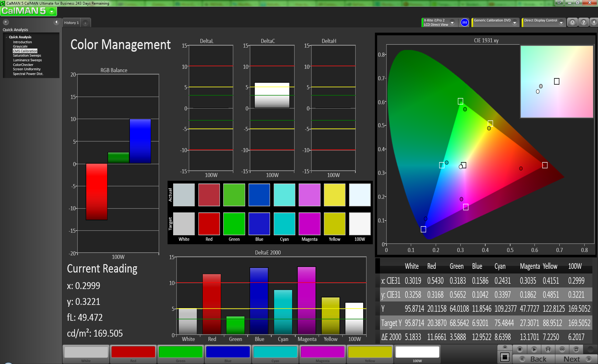Open Spectral Power Dist. page

point(28,74)
